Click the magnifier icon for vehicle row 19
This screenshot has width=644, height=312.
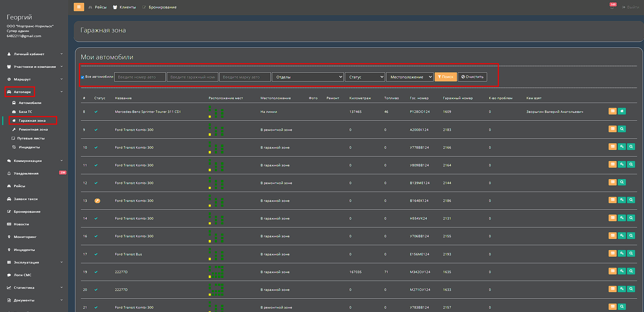click(631, 271)
